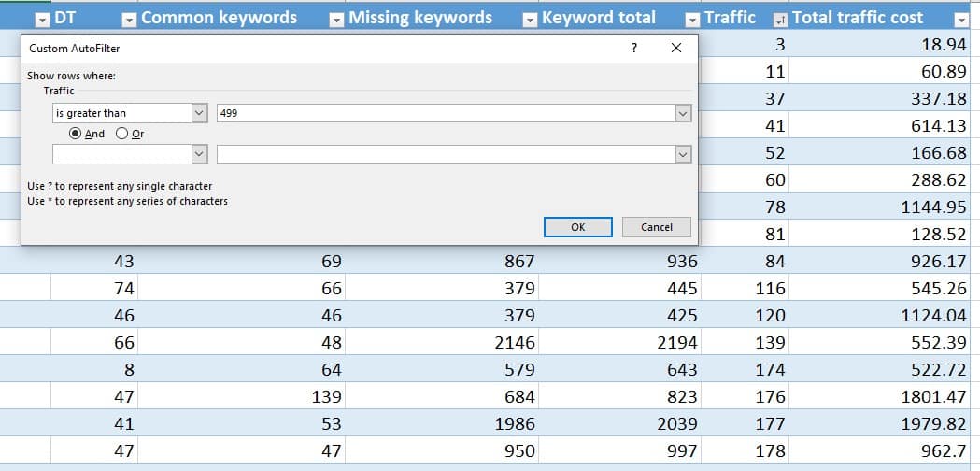Open the Total traffic cost filter arrow
980x471 pixels.
[961, 20]
